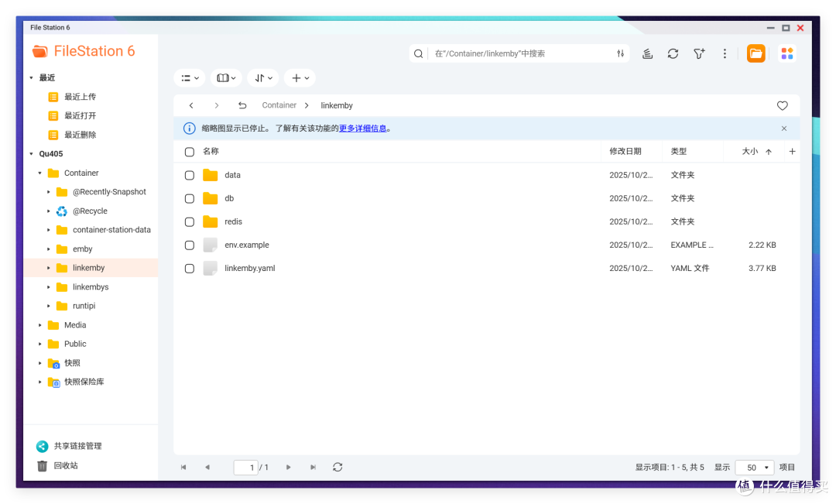The height and width of the screenshot is (504, 836).
Task: Click the search input field
Action: click(520, 53)
